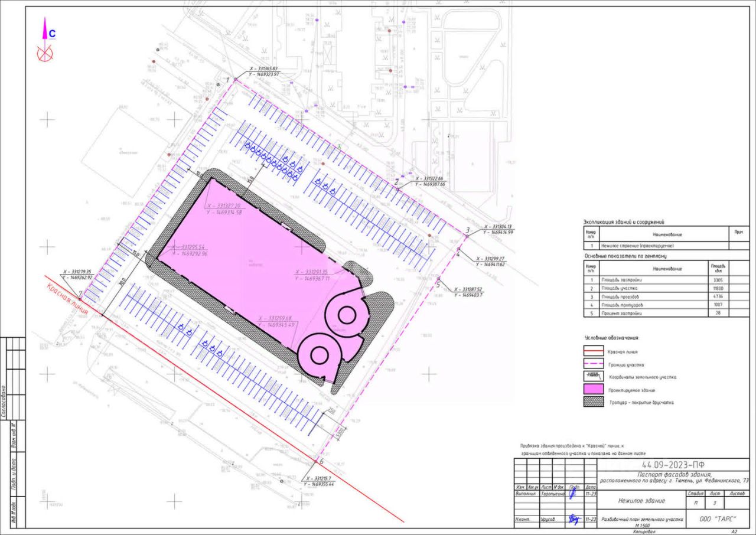Click the heading "Экспликация зданий и сооружений"

[x=624, y=222]
